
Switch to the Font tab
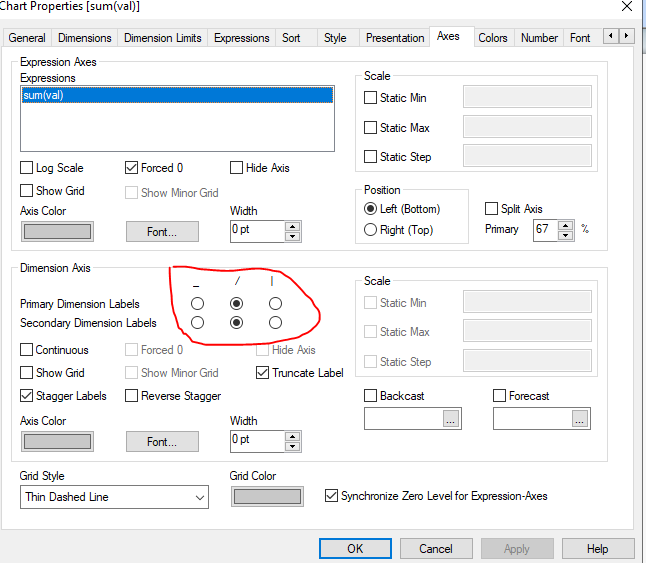(580, 38)
